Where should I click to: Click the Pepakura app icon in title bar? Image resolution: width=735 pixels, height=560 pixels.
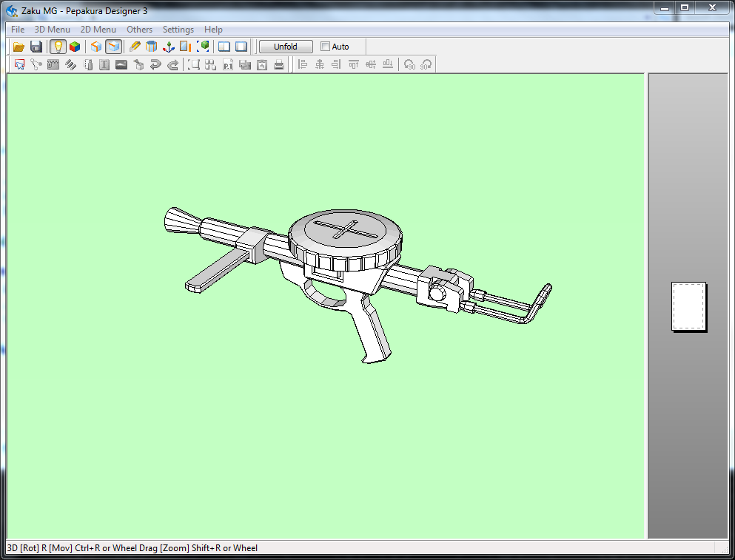(x=12, y=10)
